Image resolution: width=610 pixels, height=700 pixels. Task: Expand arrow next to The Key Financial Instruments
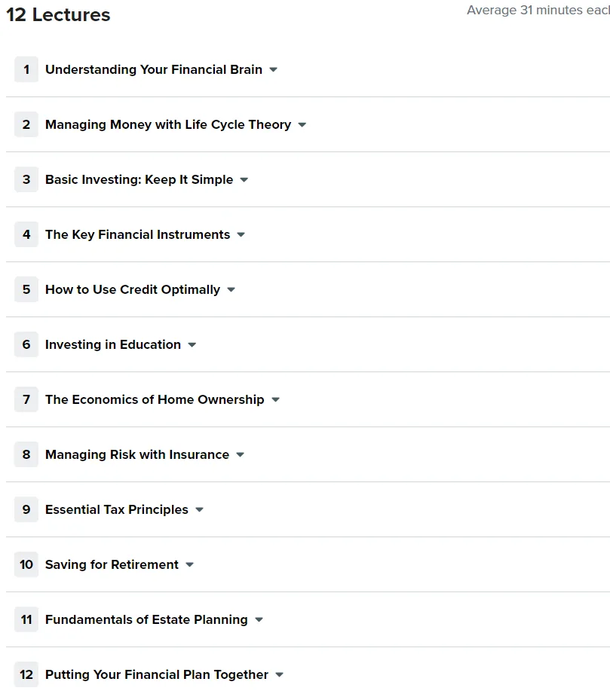click(241, 235)
